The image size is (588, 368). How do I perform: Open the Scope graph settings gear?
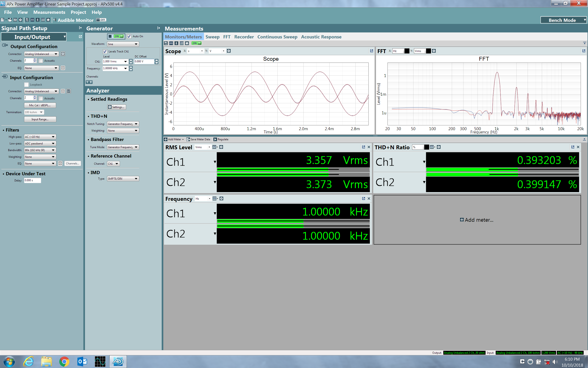[229, 51]
